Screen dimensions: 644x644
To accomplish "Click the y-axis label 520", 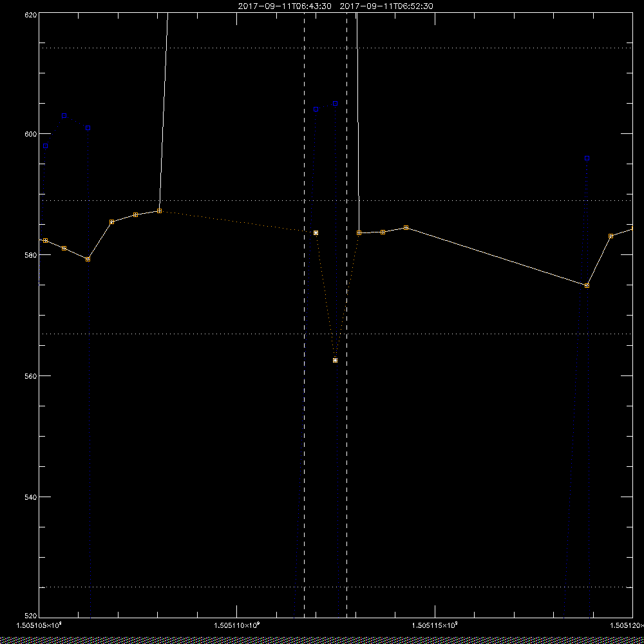I will point(31,616).
